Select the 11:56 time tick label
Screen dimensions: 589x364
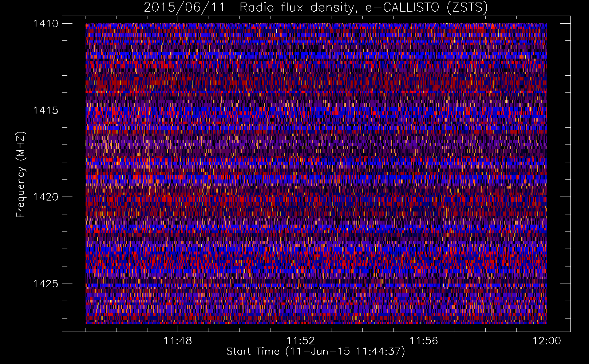[424, 341]
